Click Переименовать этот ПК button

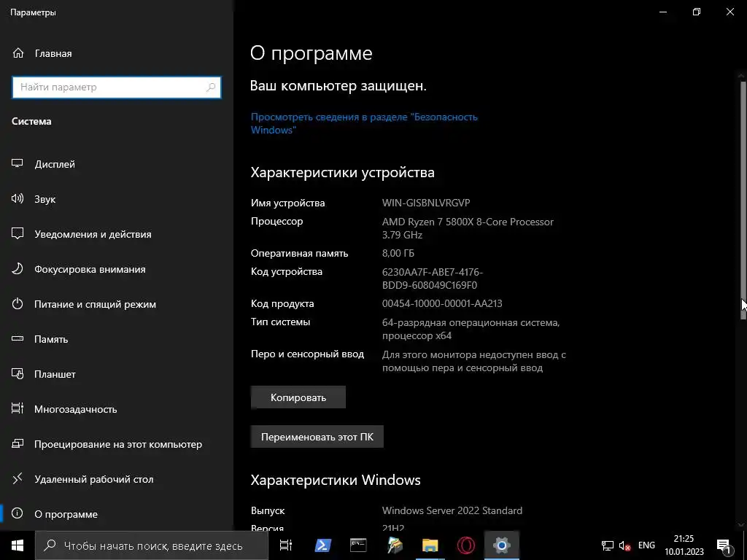coord(317,437)
